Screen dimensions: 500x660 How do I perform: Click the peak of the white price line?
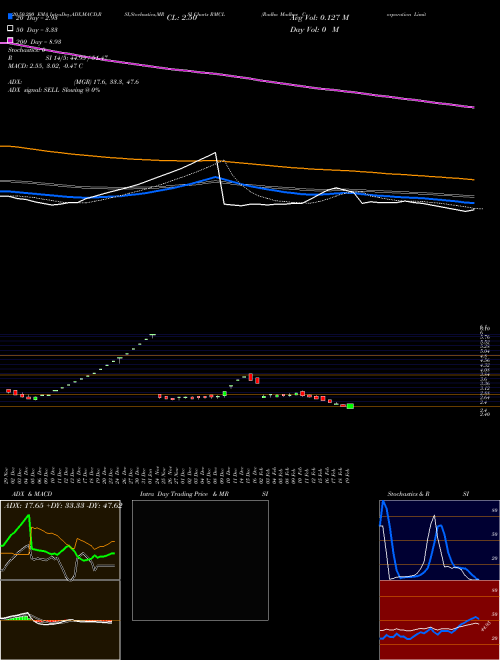click(x=215, y=153)
